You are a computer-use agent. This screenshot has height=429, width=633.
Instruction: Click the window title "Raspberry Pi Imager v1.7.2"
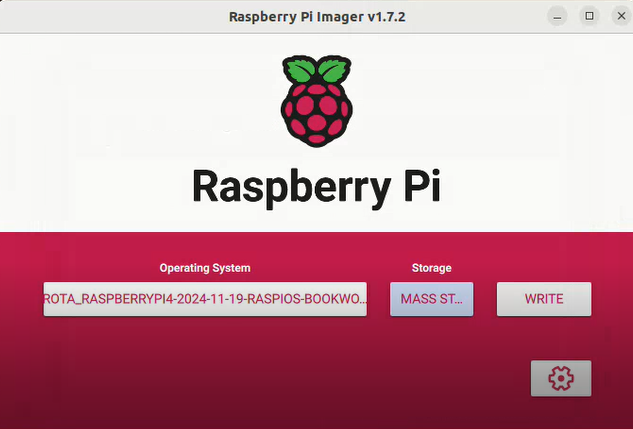pos(316,16)
